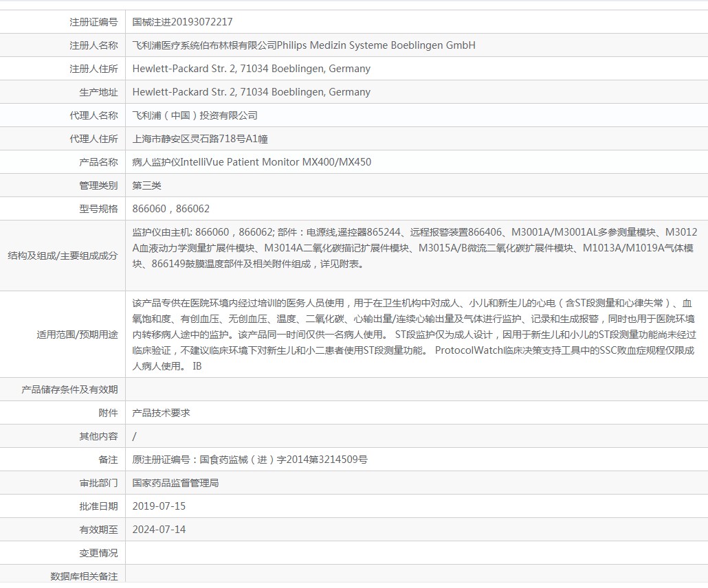708x588 pixels.
Task: Click the 注册人名称 label
Action: (x=93, y=45)
